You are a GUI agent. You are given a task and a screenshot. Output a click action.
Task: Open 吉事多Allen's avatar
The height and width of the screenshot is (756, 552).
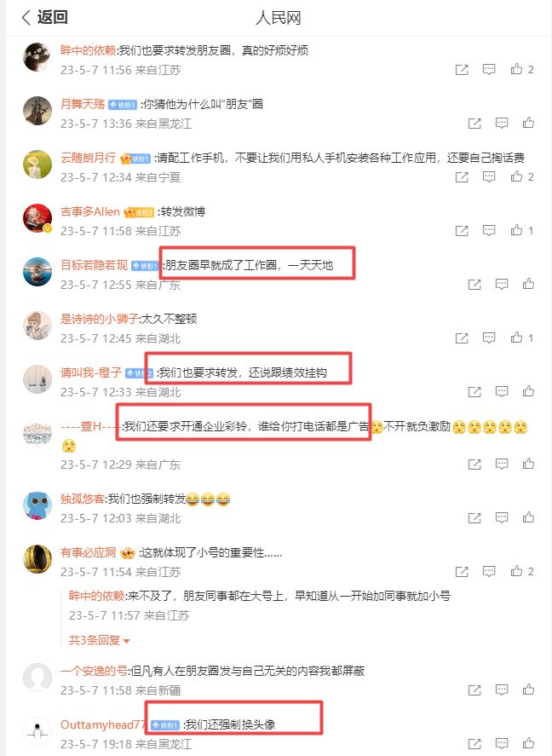tap(37, 218)
